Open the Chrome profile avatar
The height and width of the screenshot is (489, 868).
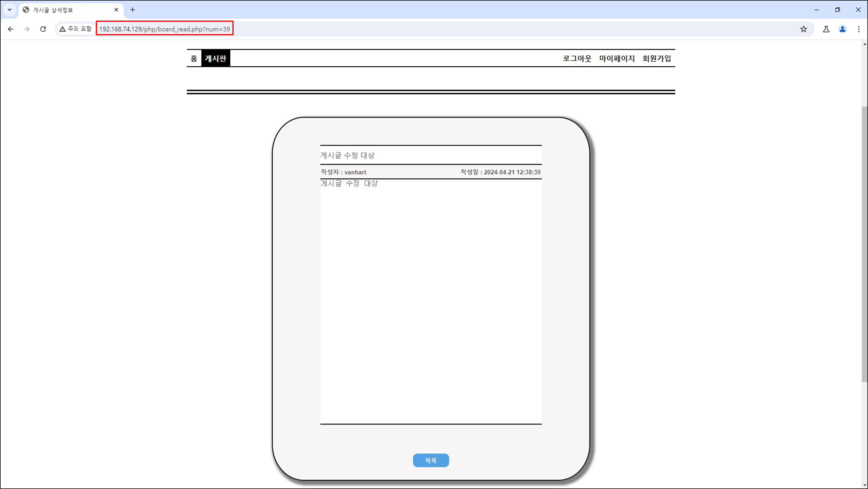tap(843, 29)
